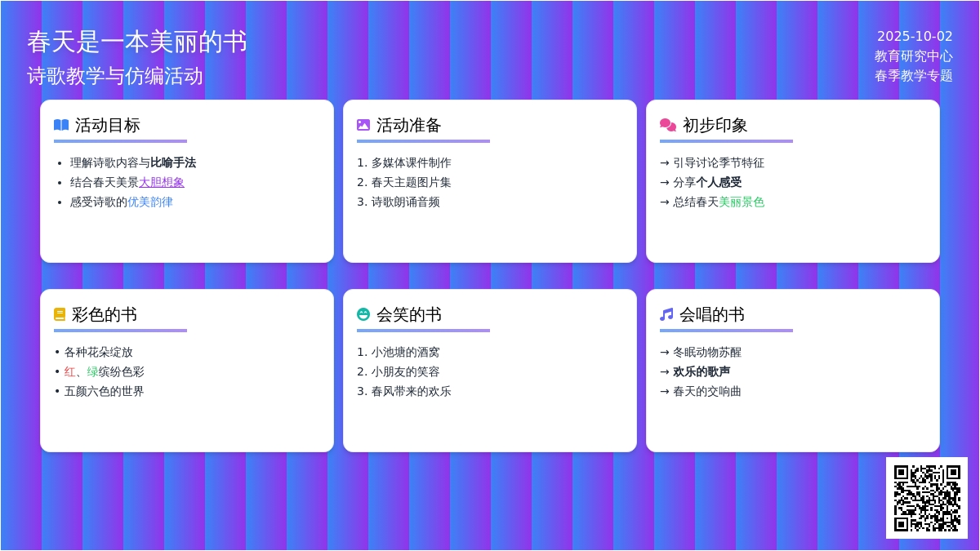The width and height of the screenshot is (980, 551).
Task: Click the image icon beside 活动准备
Action: (x=363, y=125)
